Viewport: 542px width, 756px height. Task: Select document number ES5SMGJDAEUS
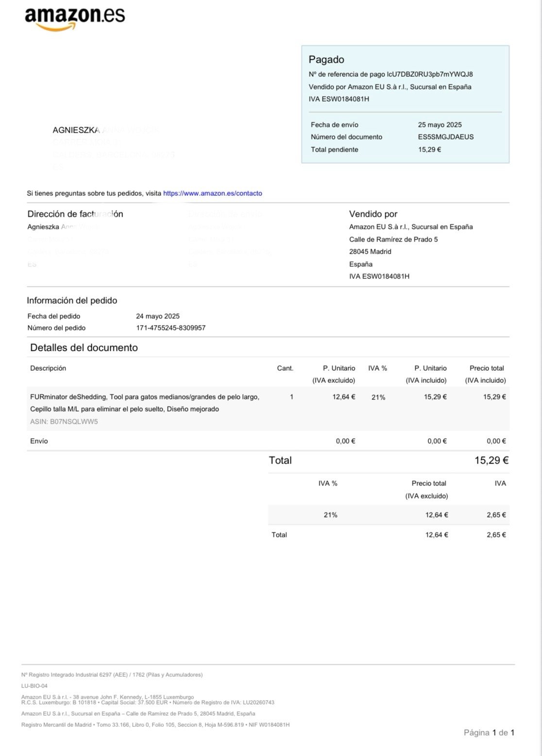point(446,137)
